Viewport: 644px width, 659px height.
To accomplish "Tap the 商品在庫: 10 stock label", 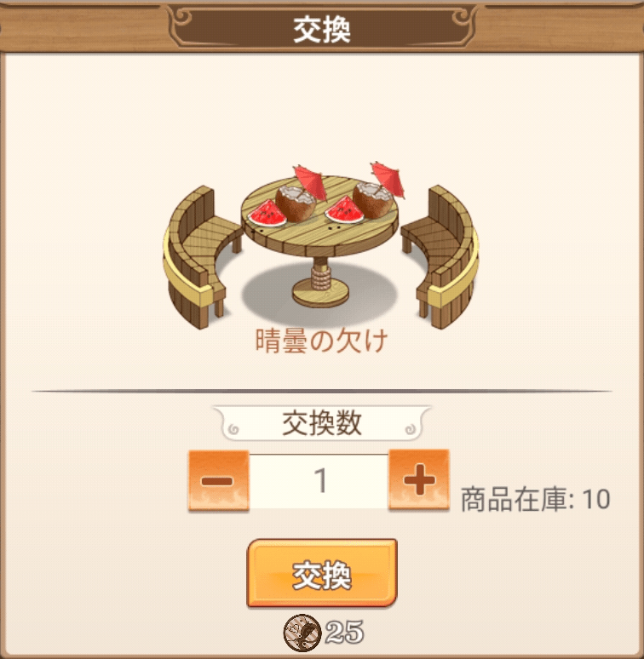I will pos(535,500).
